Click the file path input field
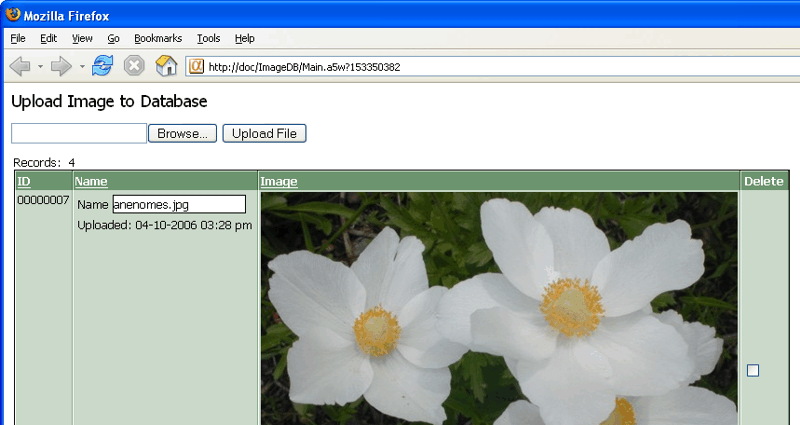Image resolution: width=800 pixels, height=425 pixels. pos(79,134)
